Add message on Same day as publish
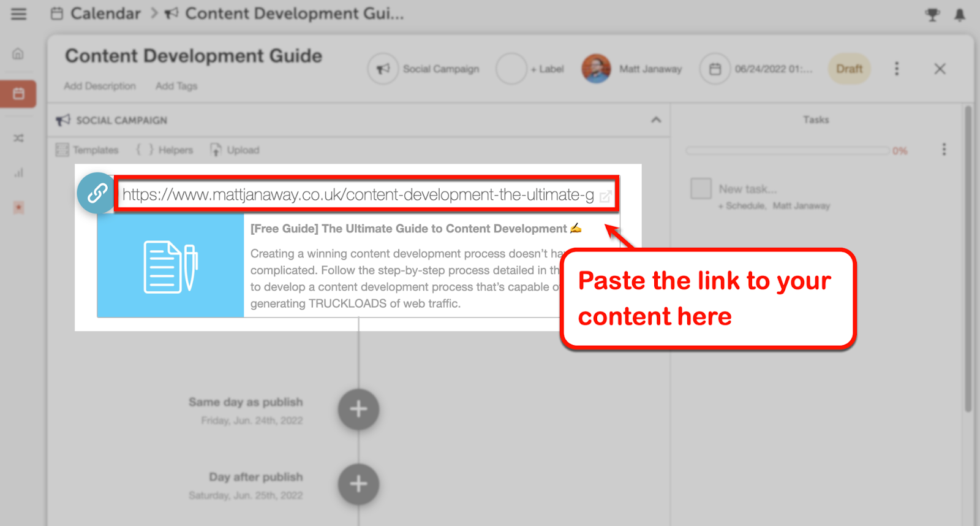The image size is (980, 526). pyautogui.click(x=359, y=409)
